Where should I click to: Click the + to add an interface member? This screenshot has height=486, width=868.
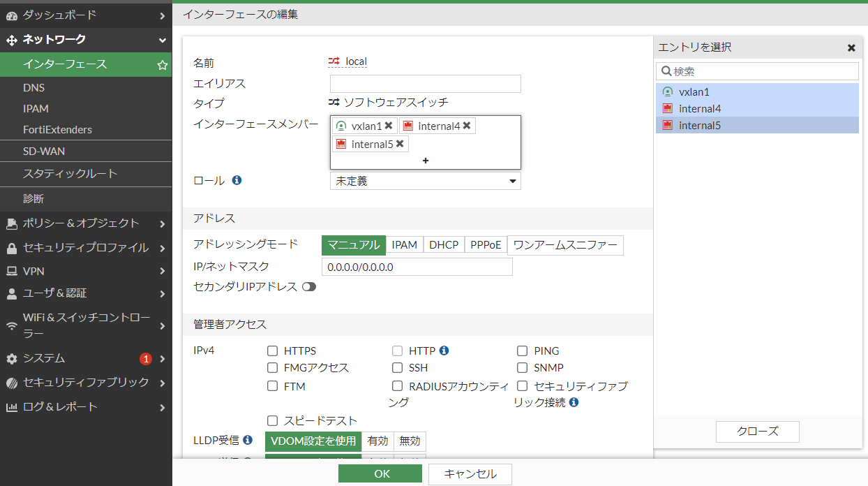425,160
